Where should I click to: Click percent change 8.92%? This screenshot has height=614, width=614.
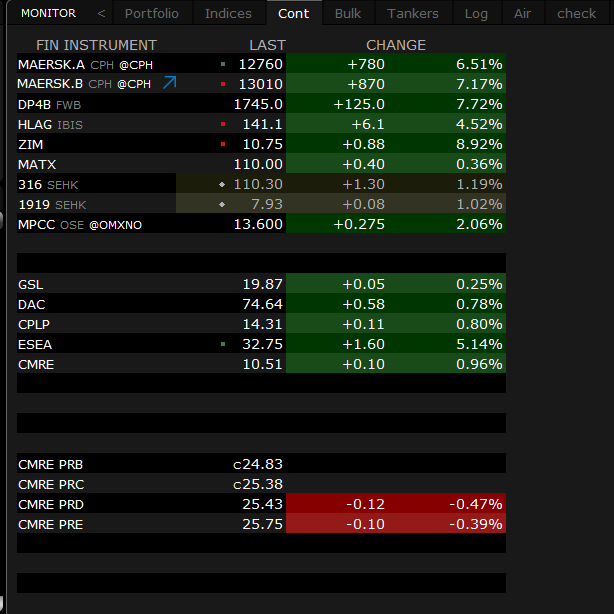479,144
